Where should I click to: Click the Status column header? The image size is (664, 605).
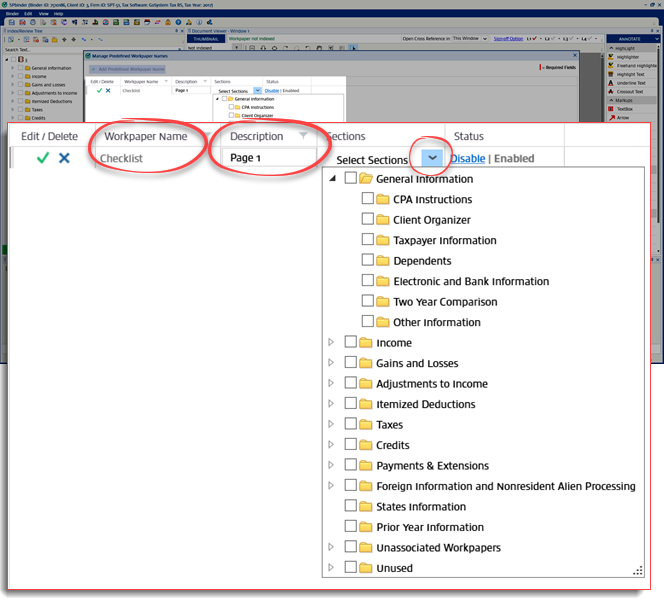pos(468,136)
